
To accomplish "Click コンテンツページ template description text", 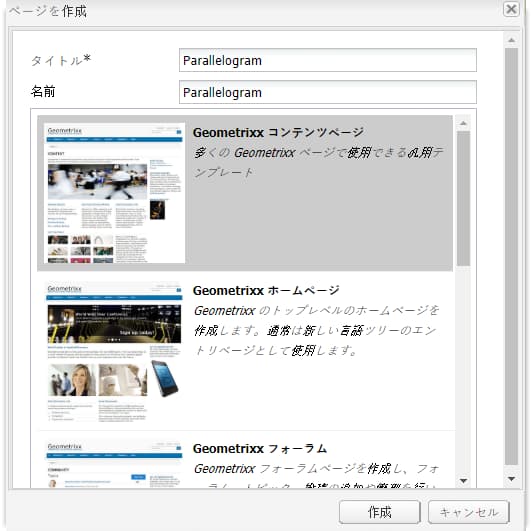I will (318, 163).
